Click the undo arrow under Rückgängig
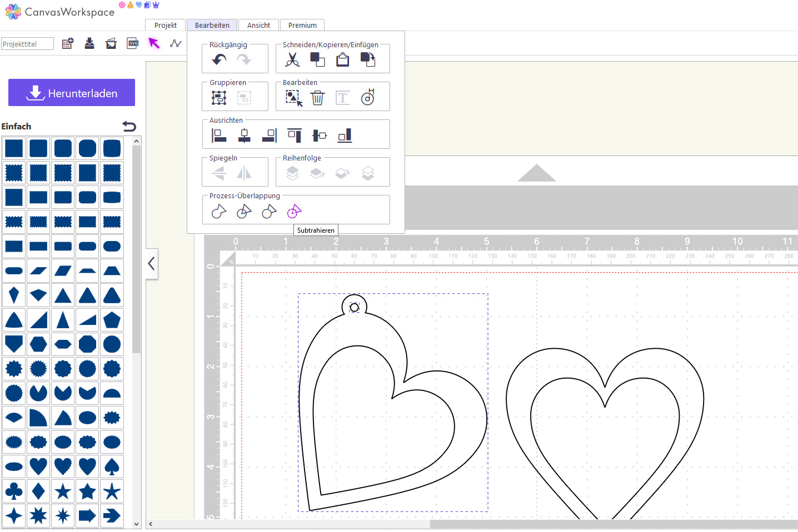Screen dimensions: 798x532 (220, 60)
